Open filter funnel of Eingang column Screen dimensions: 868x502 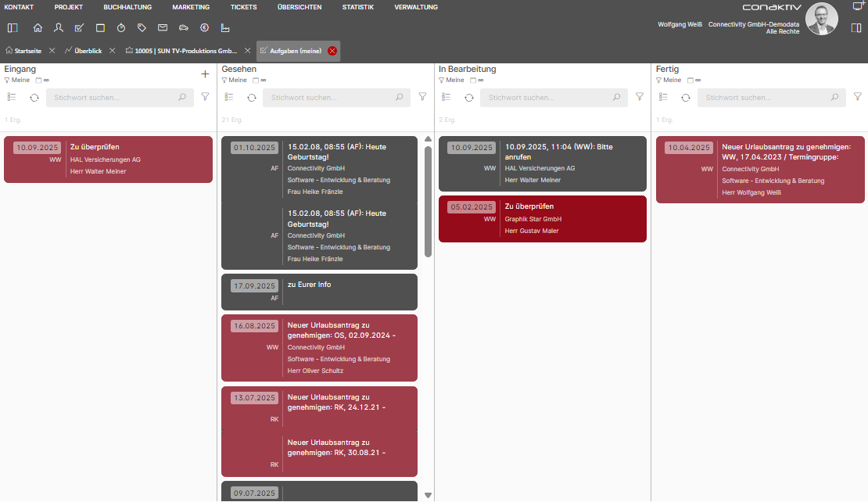[x=206, y=97]
